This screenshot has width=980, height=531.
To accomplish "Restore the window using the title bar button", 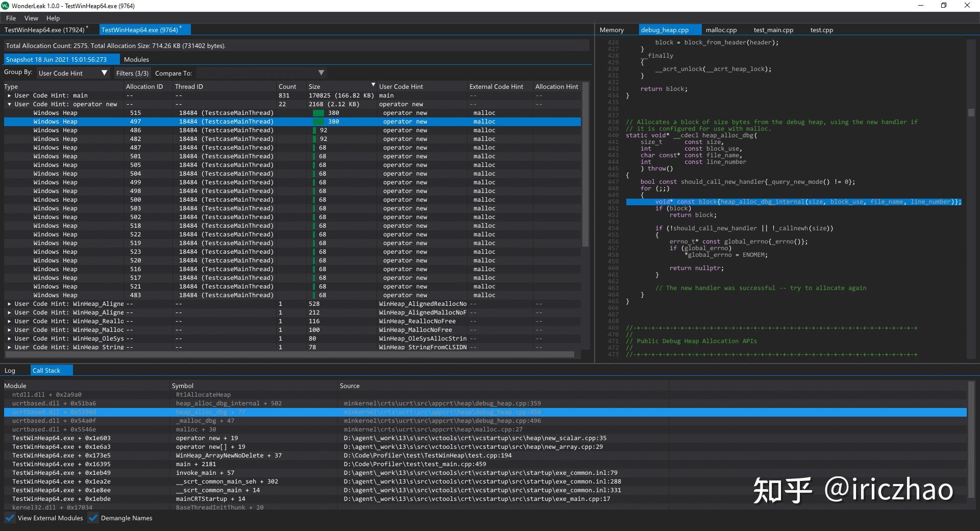I will pos(944,6).
